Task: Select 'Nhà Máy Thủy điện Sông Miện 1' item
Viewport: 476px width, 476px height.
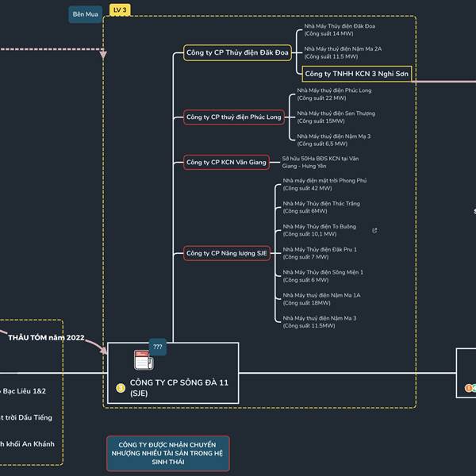Action: coord(323,276)
